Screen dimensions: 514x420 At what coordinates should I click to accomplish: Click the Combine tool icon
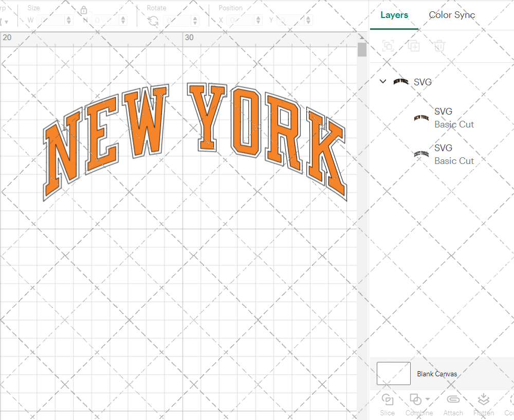pyautogui.click(x=415, y=400)
